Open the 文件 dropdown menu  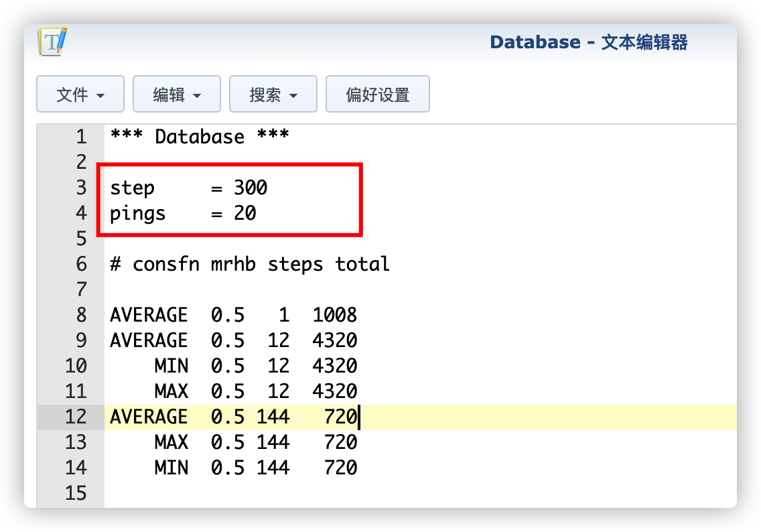80,94
